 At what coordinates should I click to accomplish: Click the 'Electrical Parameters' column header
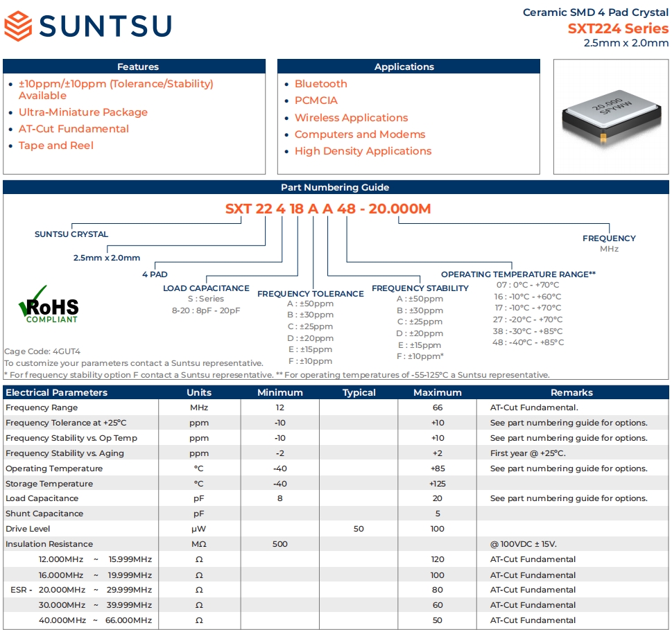click(57, 392)
